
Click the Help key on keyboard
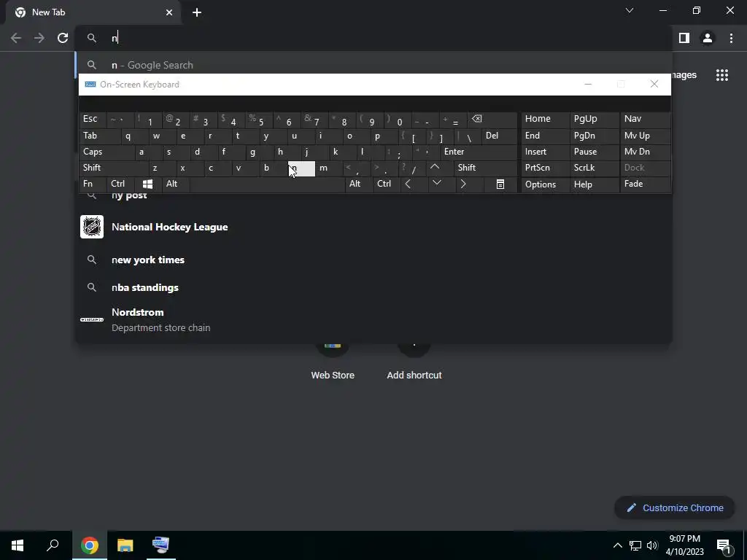[x=595, y=184]
